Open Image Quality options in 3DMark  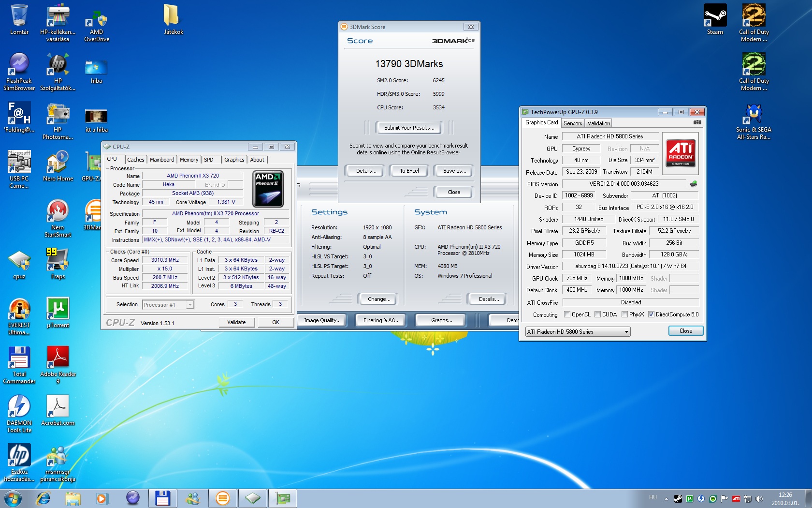pyautogui.click(x=322, y=320)
